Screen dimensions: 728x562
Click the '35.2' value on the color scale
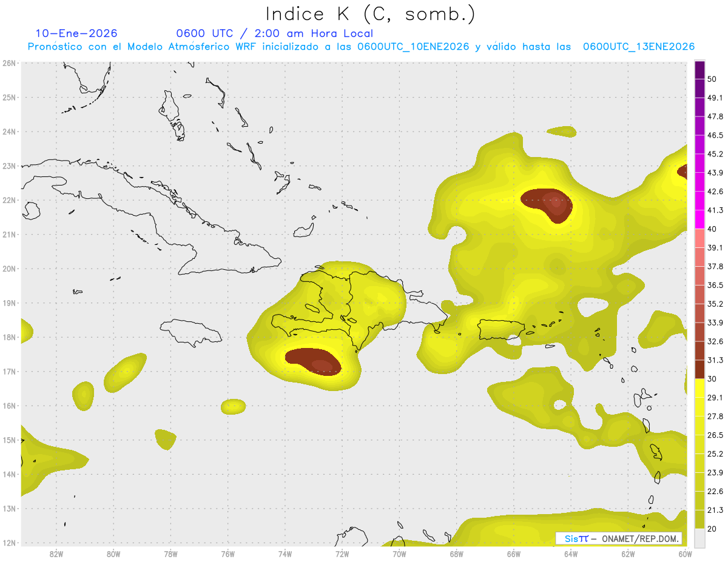[x=715, y=304]
